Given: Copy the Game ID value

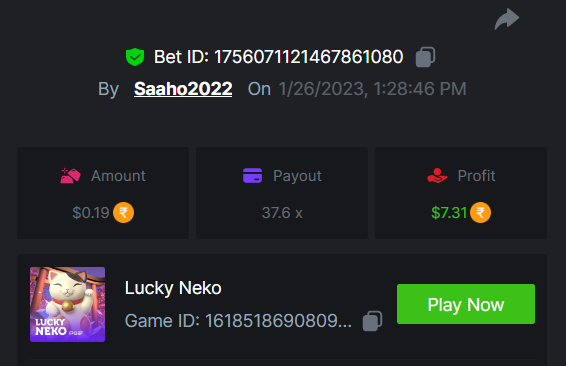Looking at the screenshot, I should (x=373, y=321).
